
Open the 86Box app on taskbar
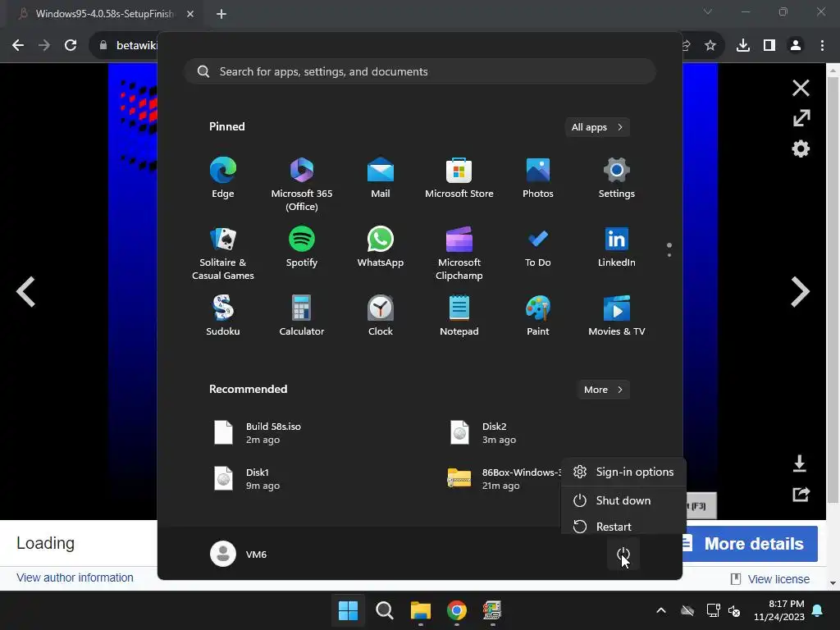click(492, 610)
